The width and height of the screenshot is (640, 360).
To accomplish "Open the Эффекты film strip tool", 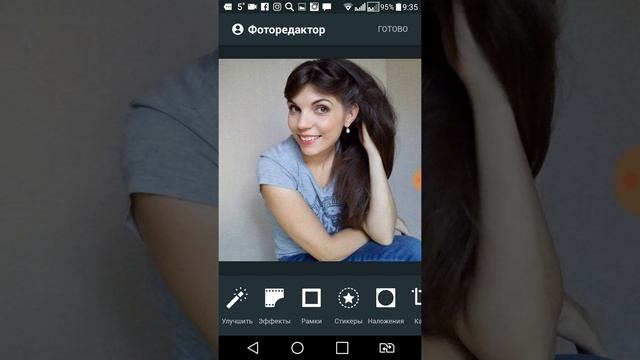I will [x=274, y=305].
